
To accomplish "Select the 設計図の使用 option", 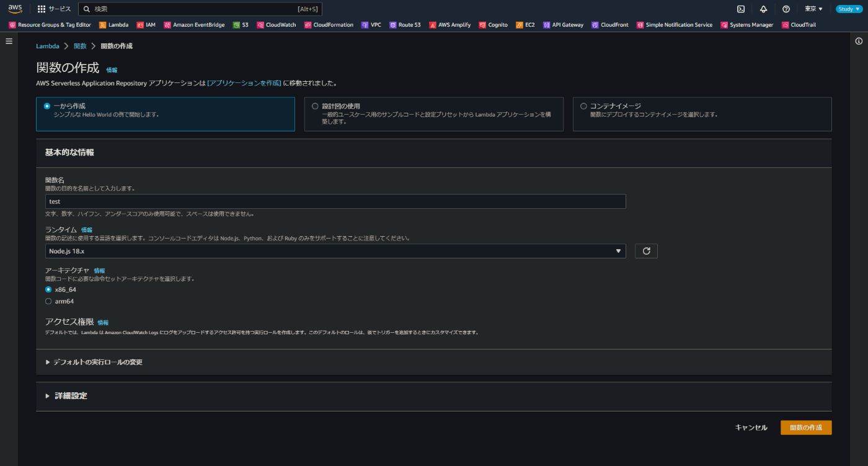I will click(433, 114).
